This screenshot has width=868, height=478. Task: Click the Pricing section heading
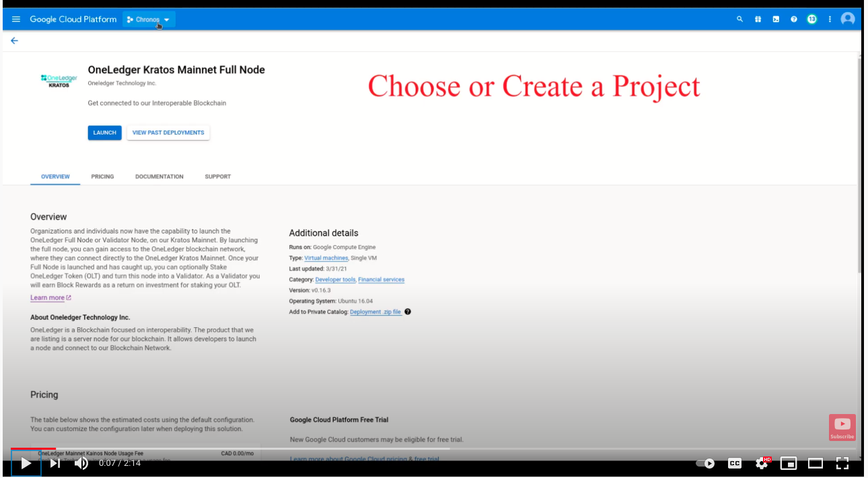(44, 395)
